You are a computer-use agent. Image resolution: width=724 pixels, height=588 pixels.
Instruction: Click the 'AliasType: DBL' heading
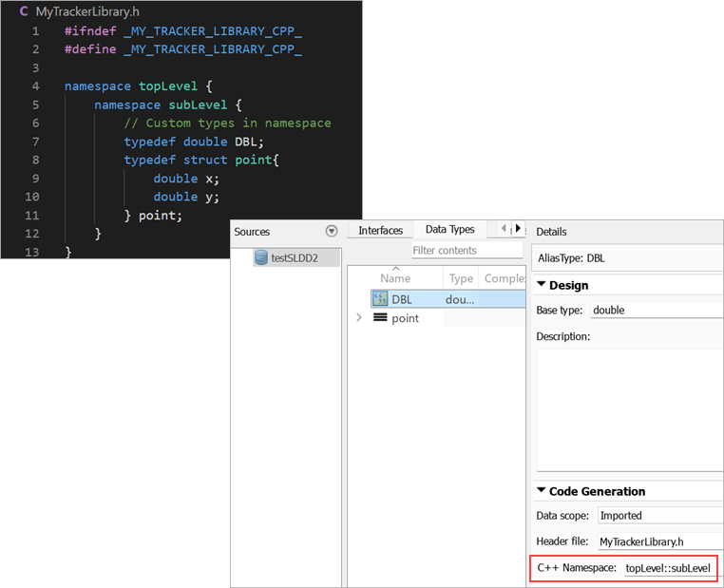(x=571, y=258)
